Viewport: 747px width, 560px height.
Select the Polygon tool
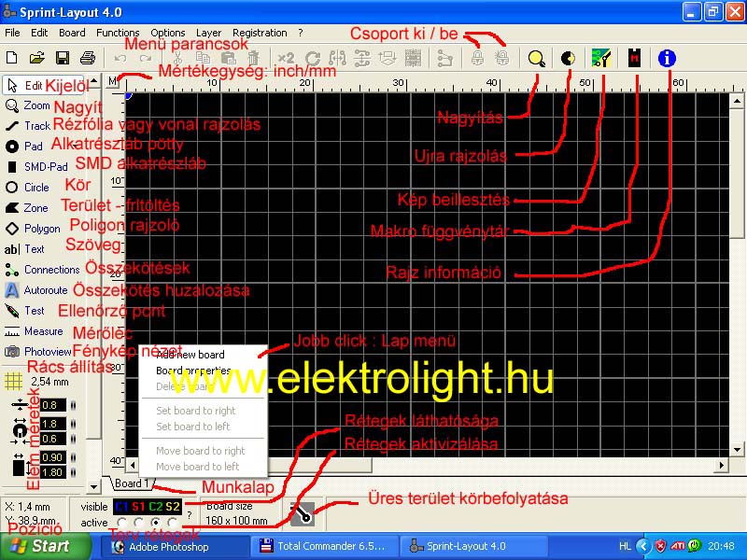tap(33, 229)
